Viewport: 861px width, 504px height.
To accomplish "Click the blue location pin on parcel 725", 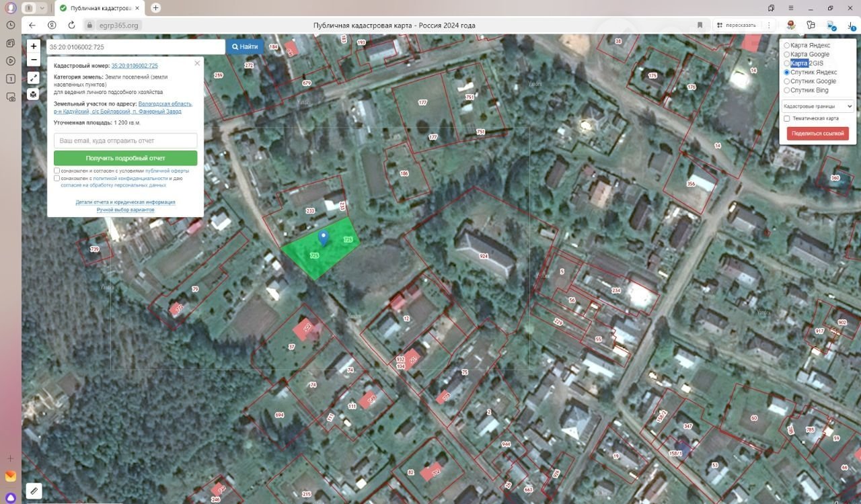I will click(x=324, y=237).
